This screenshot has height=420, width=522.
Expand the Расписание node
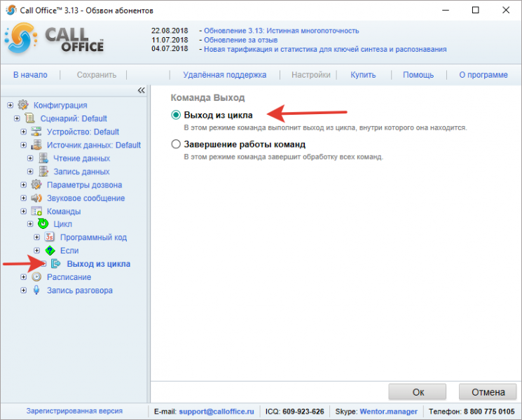pyautogui.click(x=24, y=277)
